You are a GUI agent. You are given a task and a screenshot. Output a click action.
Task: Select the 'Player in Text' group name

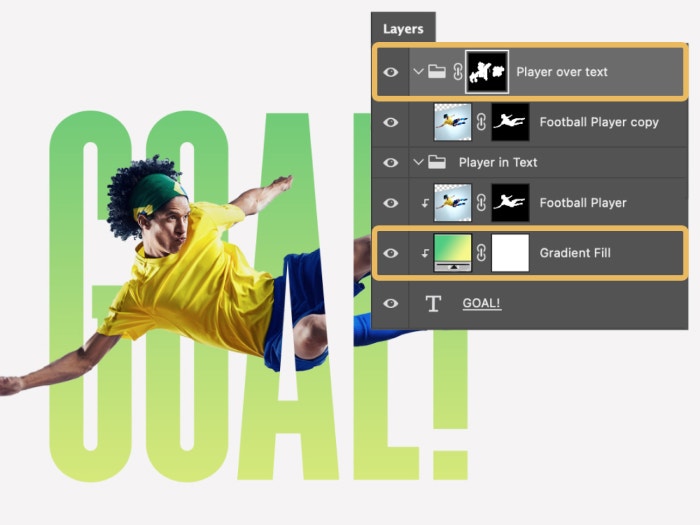tap(498, 162)
